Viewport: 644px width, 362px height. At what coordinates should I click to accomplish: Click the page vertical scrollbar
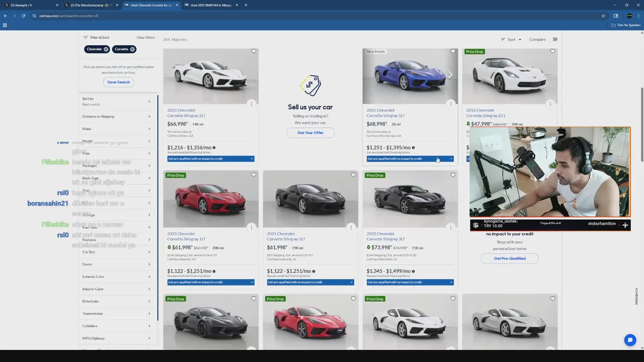point(641,124)
